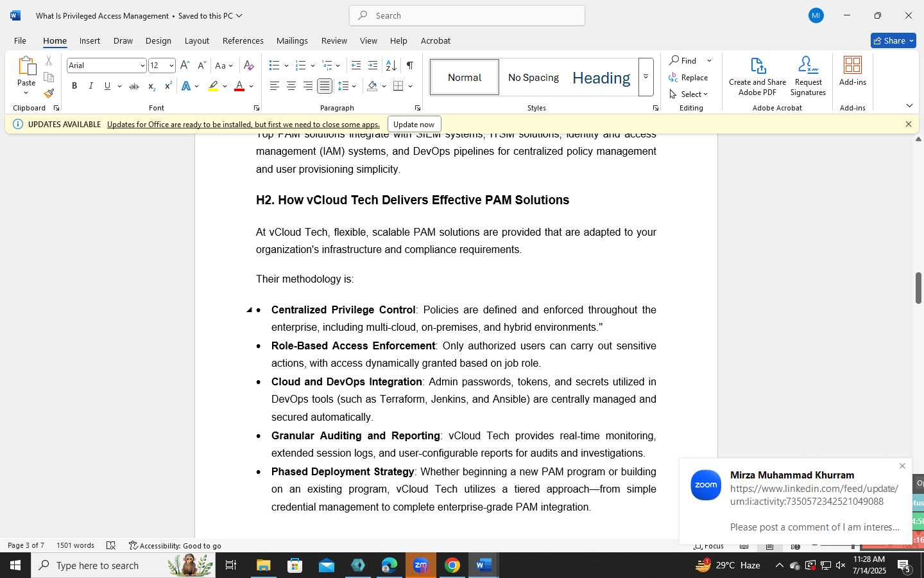The height and width of the screenshot is (578, 924).
Task: Toggle Justify alignment
Action: tap(325, 86)
